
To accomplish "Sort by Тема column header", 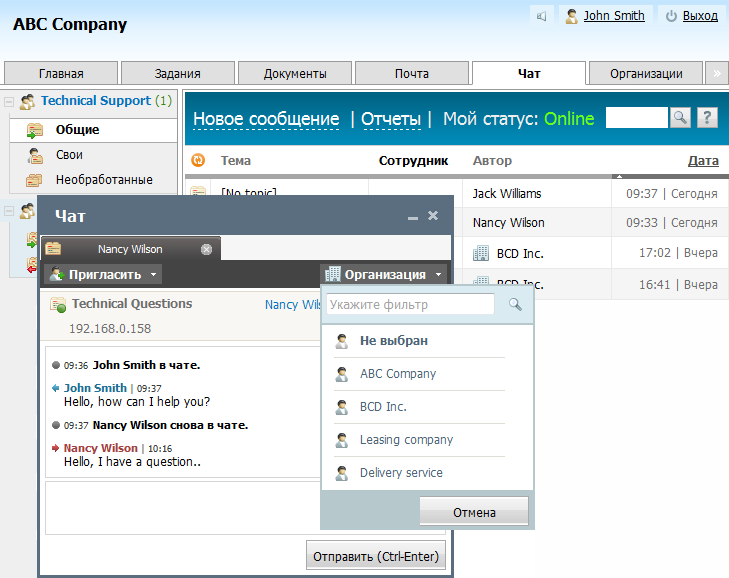I will tap(236, 160).
